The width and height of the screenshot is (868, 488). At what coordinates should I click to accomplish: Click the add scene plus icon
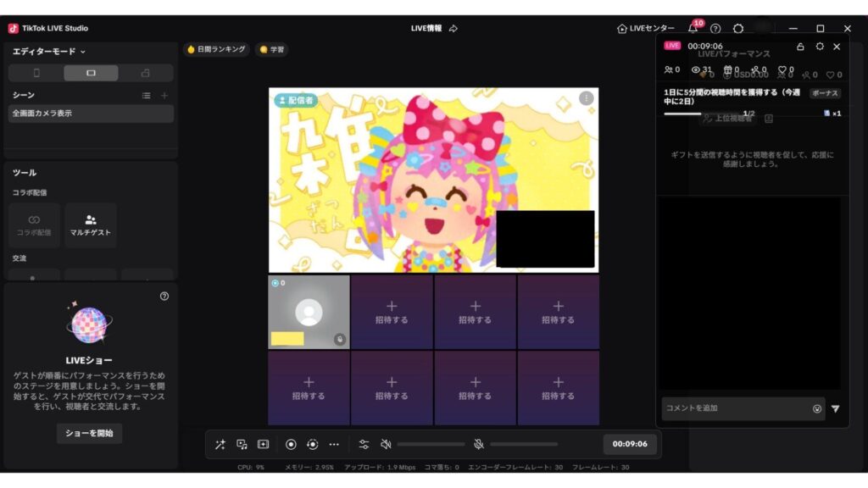click(x=164, y=96)
